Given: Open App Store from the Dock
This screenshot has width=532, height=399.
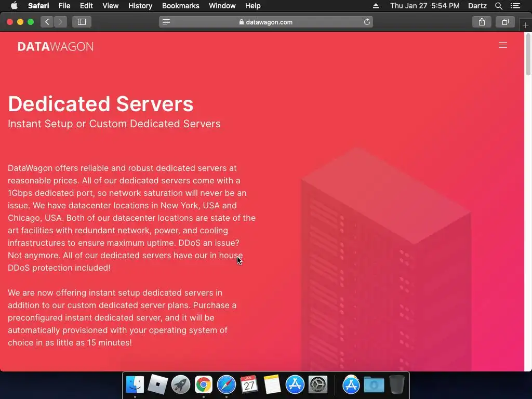Looking at the screenshot, I should [295, 384].
